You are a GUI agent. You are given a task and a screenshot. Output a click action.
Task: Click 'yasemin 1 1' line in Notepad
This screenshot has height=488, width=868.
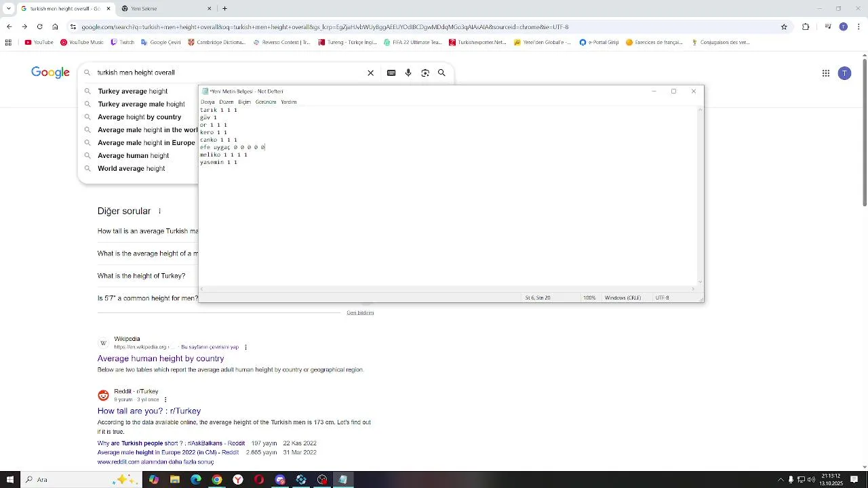tap(218, 163)
